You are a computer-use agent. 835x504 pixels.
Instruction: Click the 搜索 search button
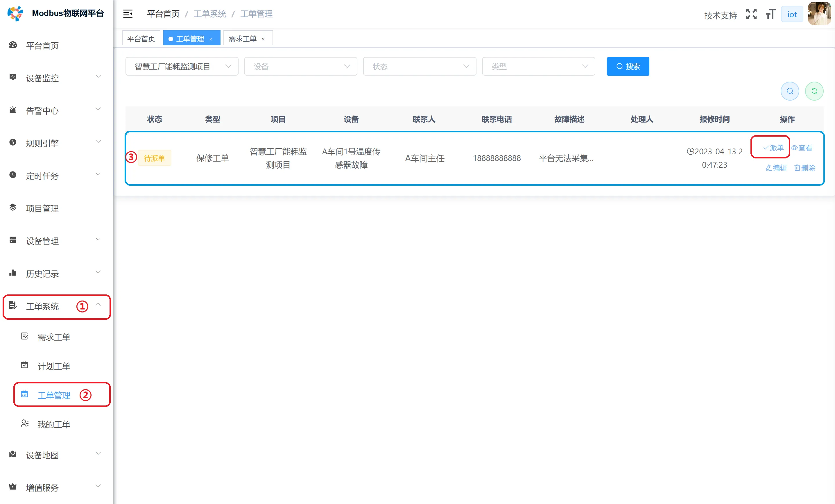[x=628, y=66]
